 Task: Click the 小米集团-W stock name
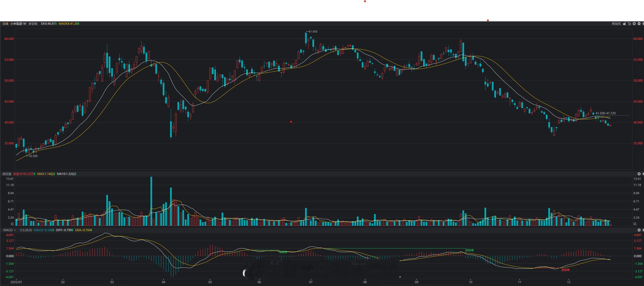coord(18,24)
